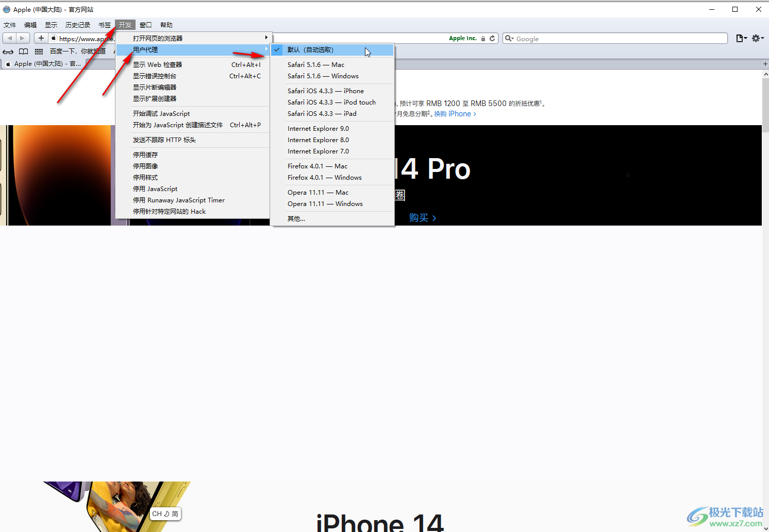Screen dimensions: 769x532
Task: Choose Firefox 4.0.1 — Mac user agent
Action: point(332,166)
